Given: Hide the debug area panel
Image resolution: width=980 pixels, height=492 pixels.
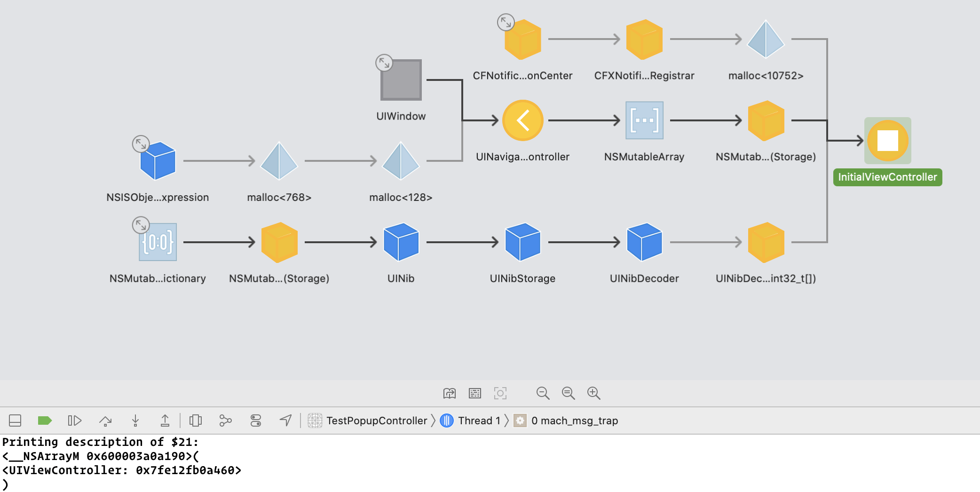Looking at the screenshot, I should 15,421.
